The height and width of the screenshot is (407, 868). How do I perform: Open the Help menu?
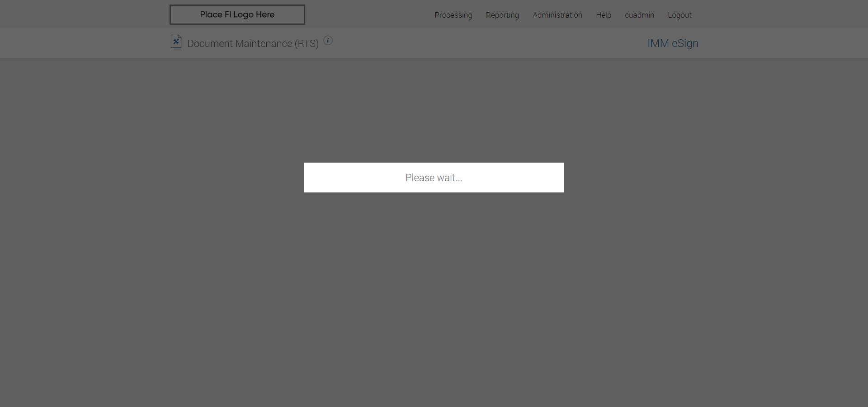(604, 15)
